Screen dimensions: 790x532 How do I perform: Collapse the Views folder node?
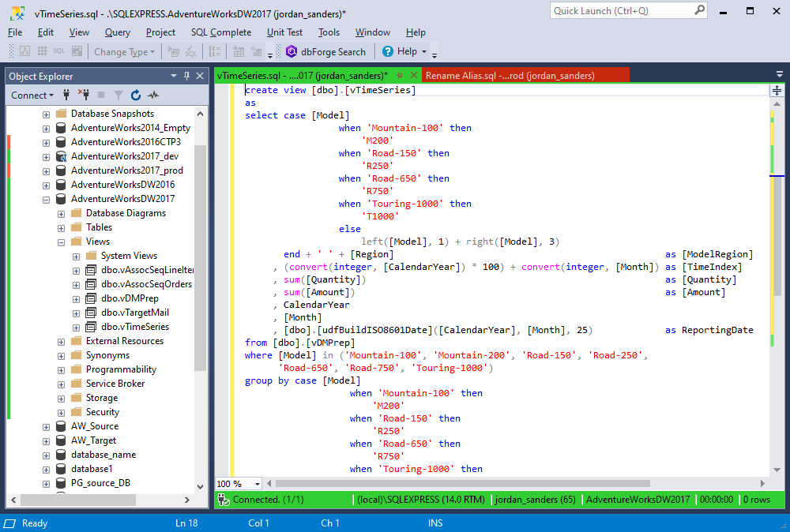(x=61, y=242)
